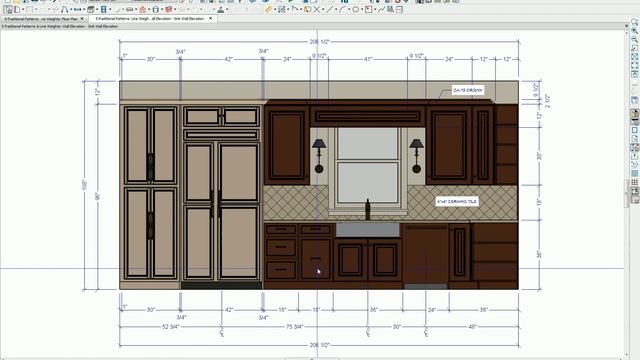Open the stairs tool dropdown arrow
Image resolution: width=640 pixels, height=360 pixels.
coord(71,9)
